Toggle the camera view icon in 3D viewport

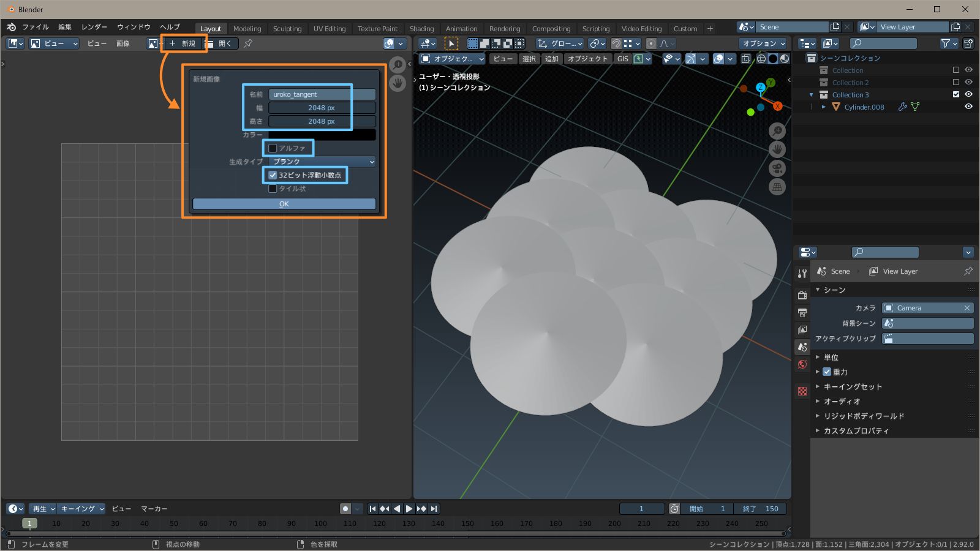click(x=777, y=168)
